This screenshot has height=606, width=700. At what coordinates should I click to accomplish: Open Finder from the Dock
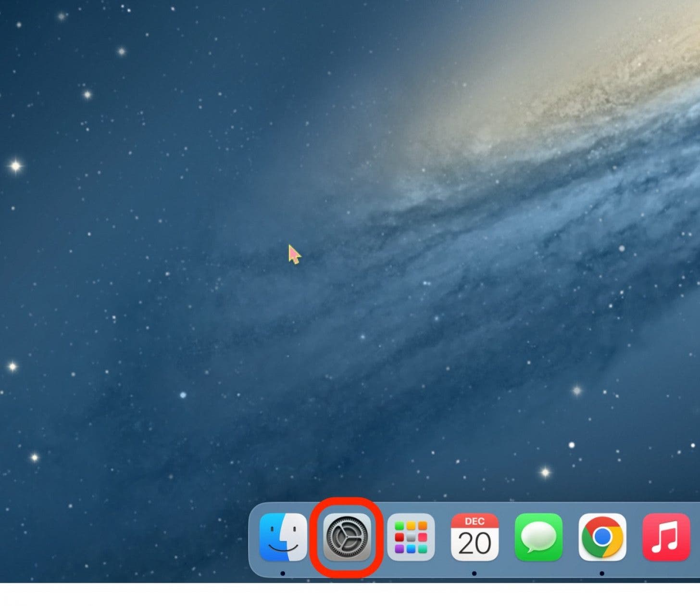click(283, 537)
